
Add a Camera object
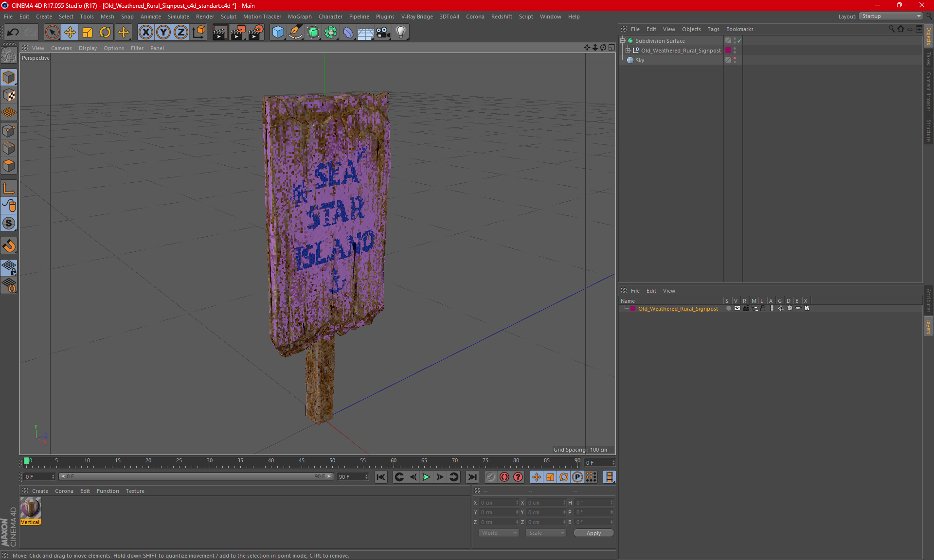(383, 32)
